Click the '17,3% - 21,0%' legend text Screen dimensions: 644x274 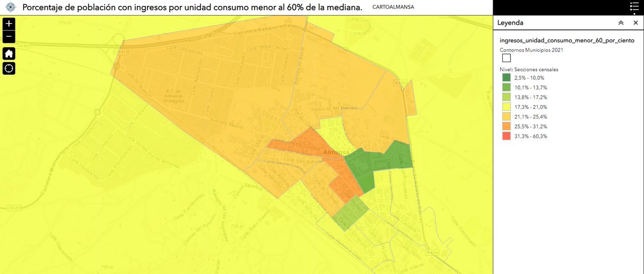531,107
